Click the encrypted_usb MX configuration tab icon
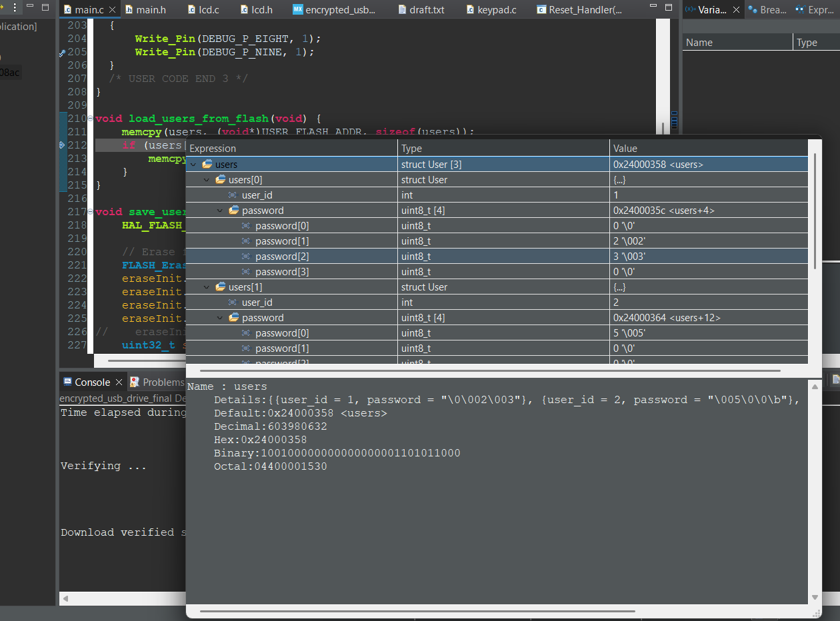This screenshot has width=840, height=621. coord(298,10)
